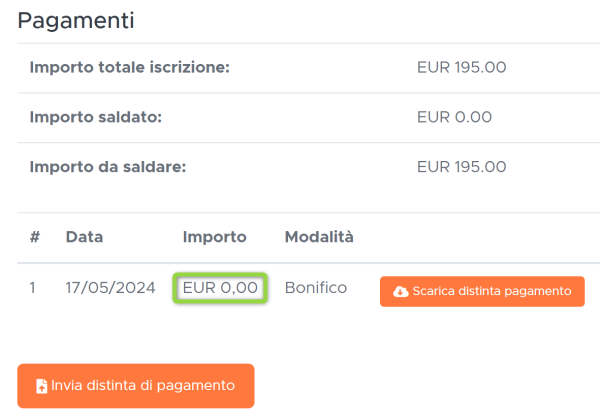Click the text label of Scarica distinta pagamento
Viewport: 600px width, 419px height.
tap(492, 291)
